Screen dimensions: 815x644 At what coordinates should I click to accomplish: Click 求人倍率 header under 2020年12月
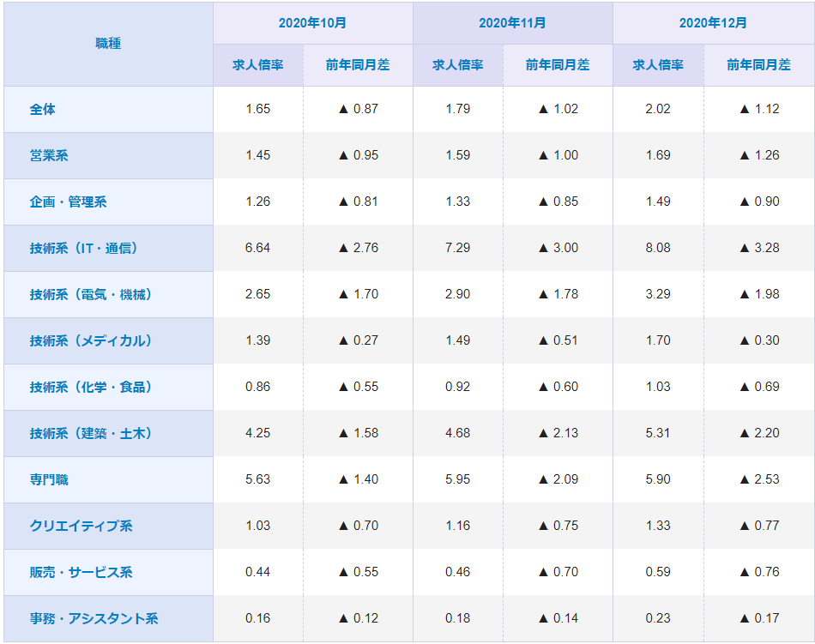(658, 65)
